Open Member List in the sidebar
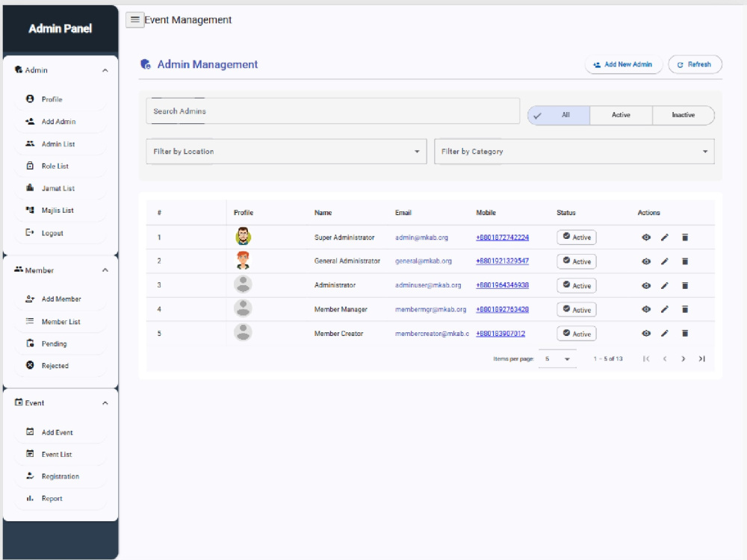 [61, 321]
